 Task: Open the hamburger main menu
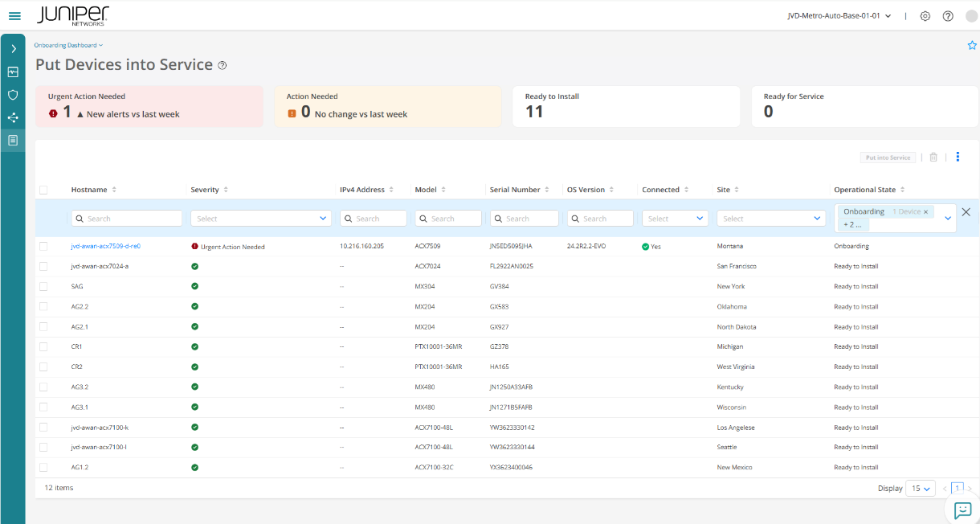[x=14, y=16]
